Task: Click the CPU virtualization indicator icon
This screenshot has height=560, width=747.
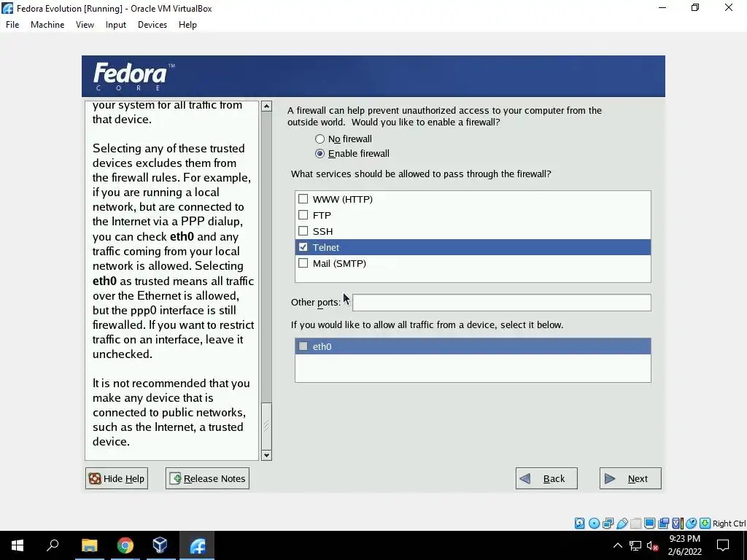Action: (x=678, y=524)
